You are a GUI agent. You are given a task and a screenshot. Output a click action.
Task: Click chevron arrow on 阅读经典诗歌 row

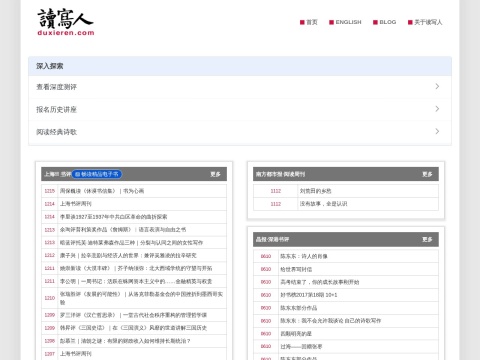click(x=437, y=131)
